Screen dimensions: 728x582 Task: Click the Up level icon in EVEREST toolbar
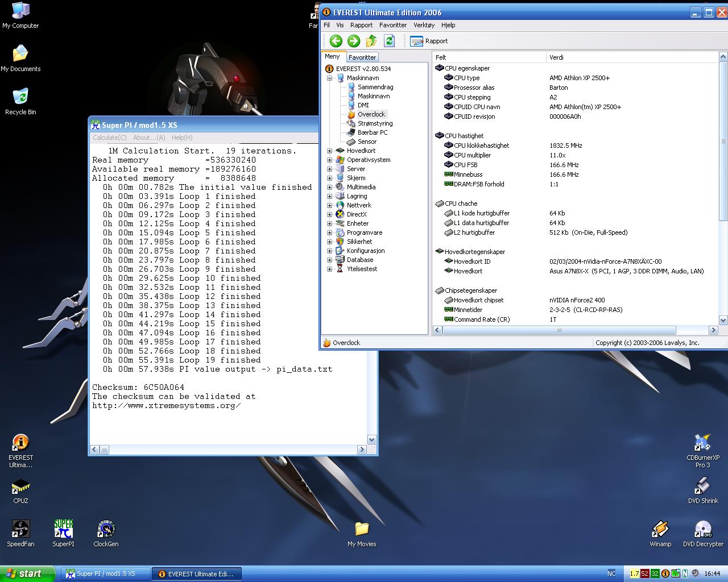(371, 41)
